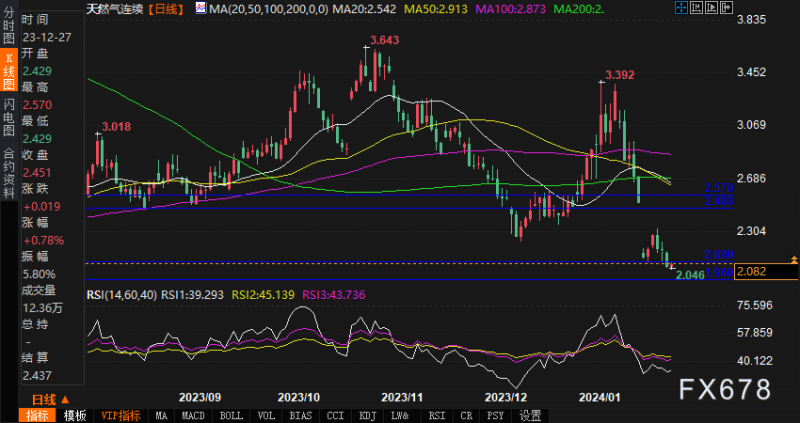Click the 3.392 high price marker
This screenshot has width=800, height=423.
tap(620, 75)
